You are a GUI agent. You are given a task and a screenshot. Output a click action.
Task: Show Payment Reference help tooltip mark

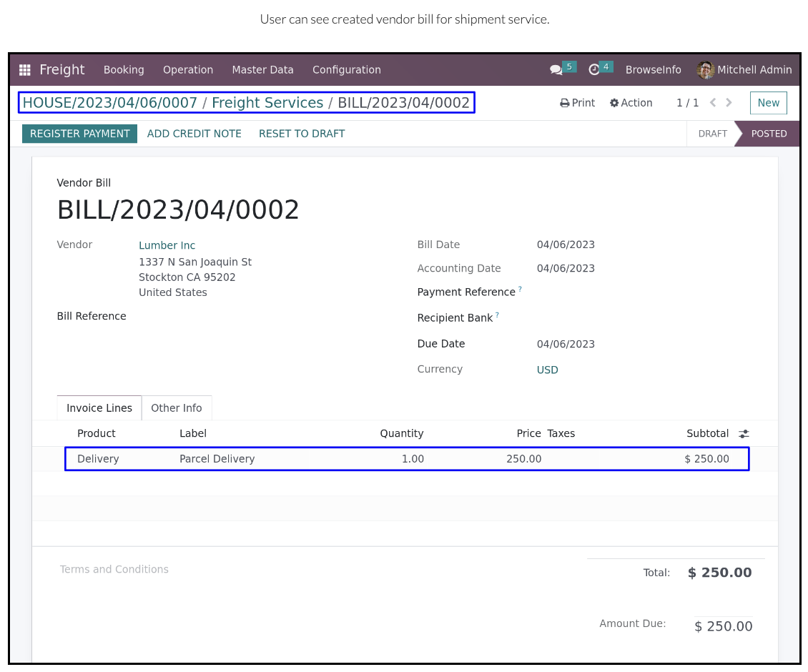click(520, 289)
